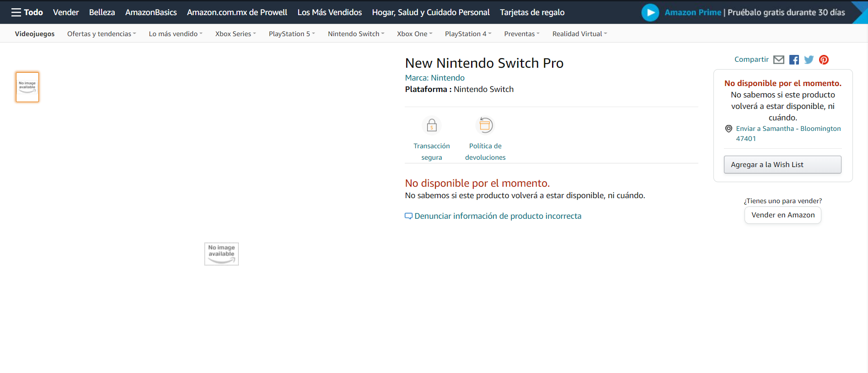This screenshot has height=373, width=868.
Task: Click the Política de devoluciones box icon
Action: [485, 125]
